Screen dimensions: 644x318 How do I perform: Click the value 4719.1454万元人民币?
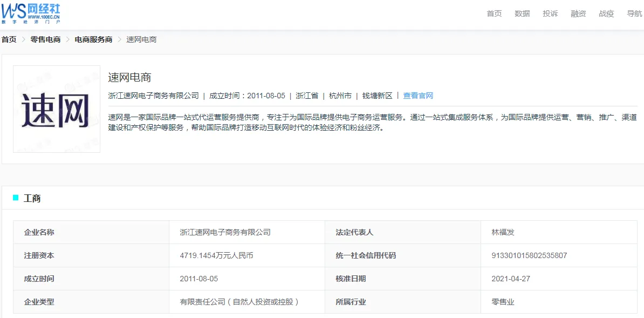(216, 255)
